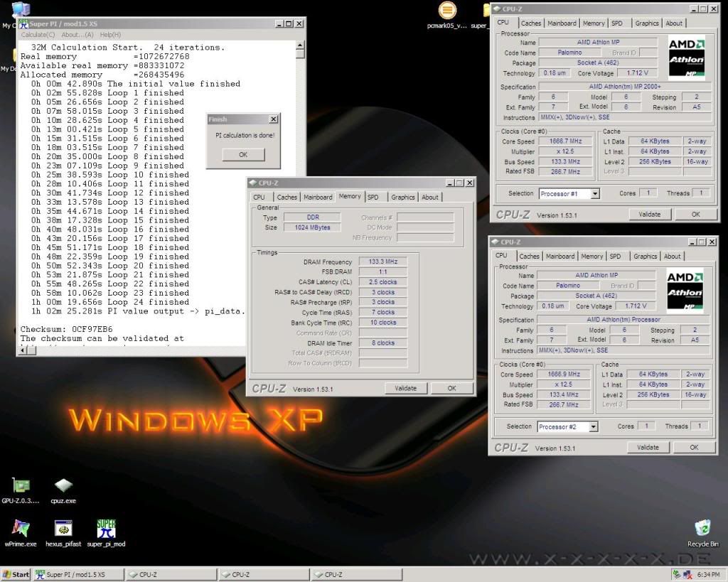Open Memory tab in Processor #1 CPU-Z window

tap(594, 23)
